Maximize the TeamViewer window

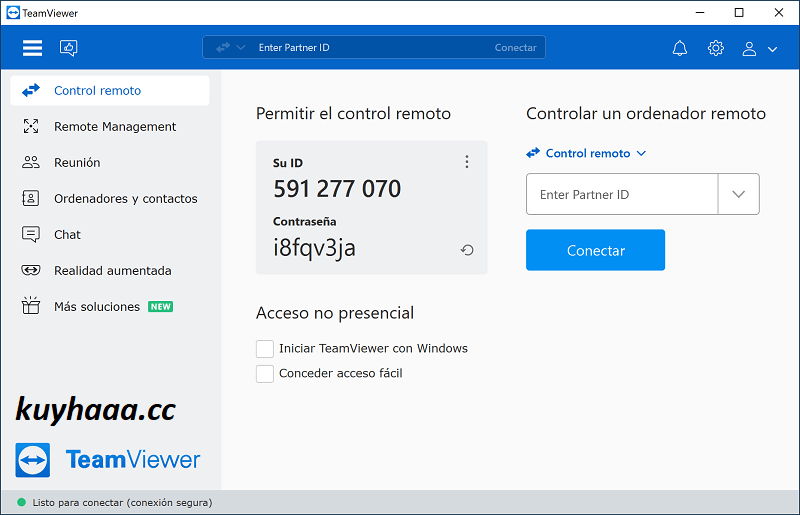click(x=739, y=12)
